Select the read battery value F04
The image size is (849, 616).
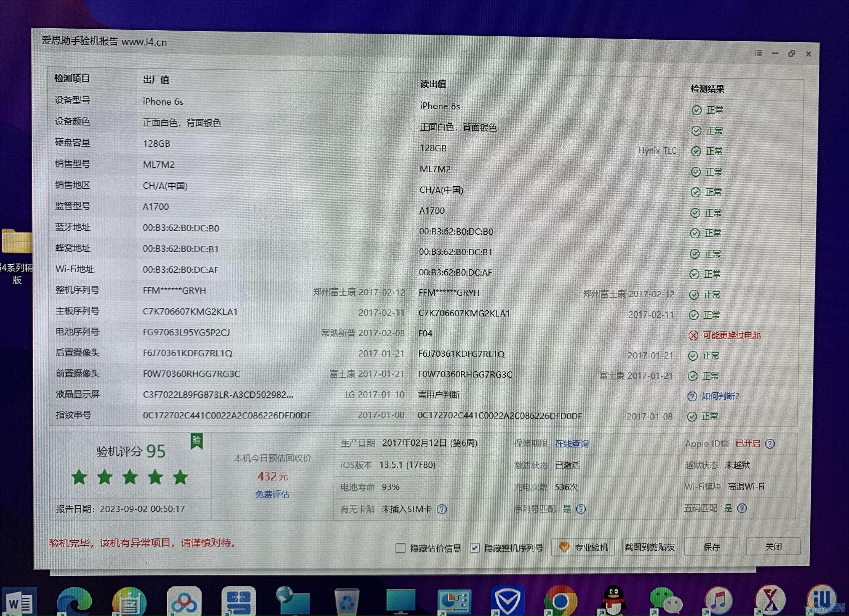tap(425, 333)
